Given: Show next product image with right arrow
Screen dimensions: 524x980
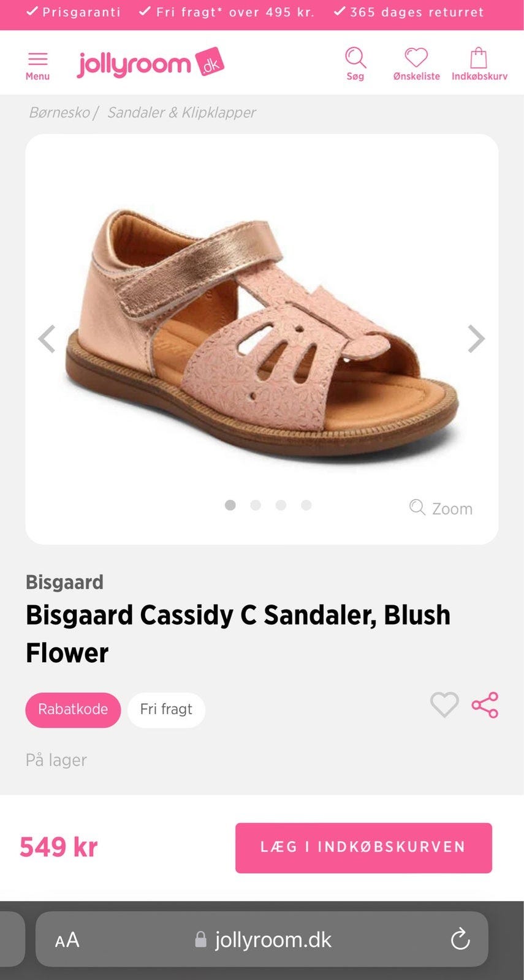Looking at the screenshot, I should [x=476, y=339].
